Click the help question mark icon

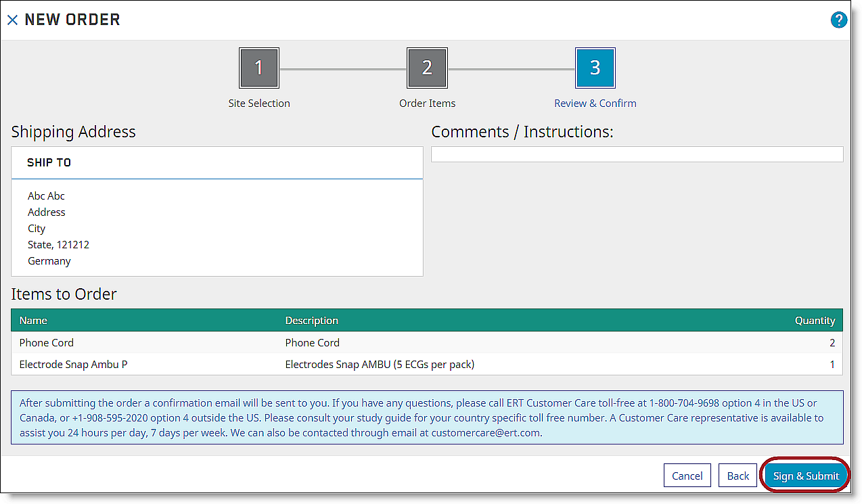pos(838,20)
